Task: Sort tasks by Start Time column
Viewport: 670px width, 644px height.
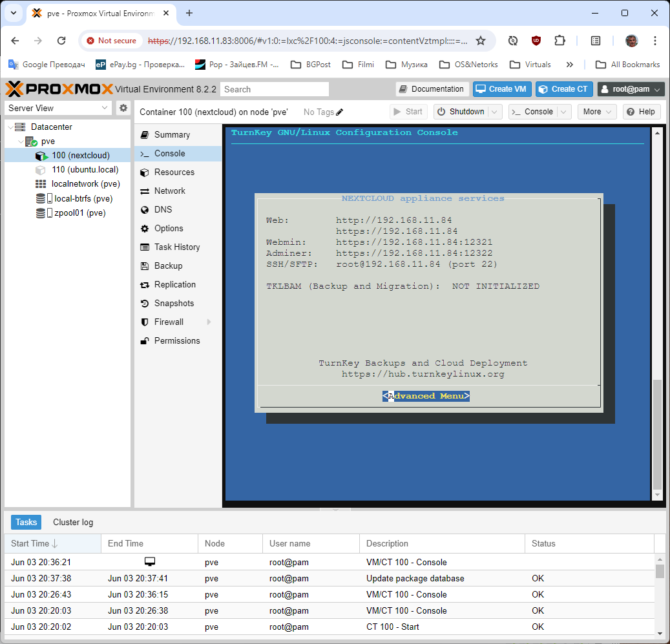Action: click(x=53, y=544)
